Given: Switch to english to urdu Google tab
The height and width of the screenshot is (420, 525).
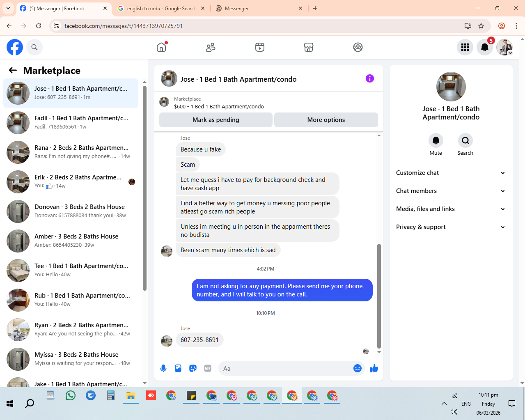Looking at the screenshot, I should (161, 8).
